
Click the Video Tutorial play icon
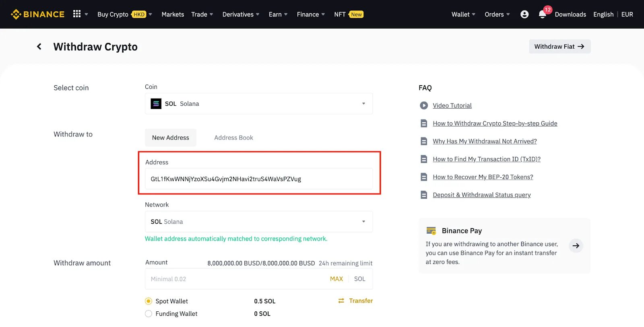click(x=424, y=105)
